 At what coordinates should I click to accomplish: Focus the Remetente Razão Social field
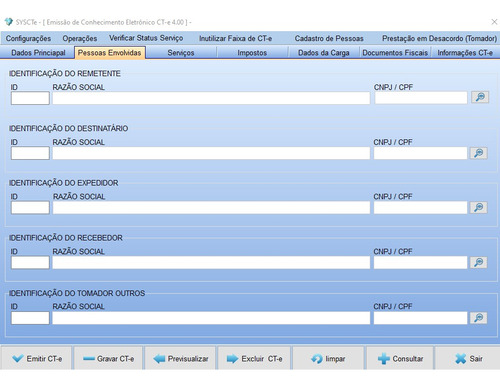211,98
